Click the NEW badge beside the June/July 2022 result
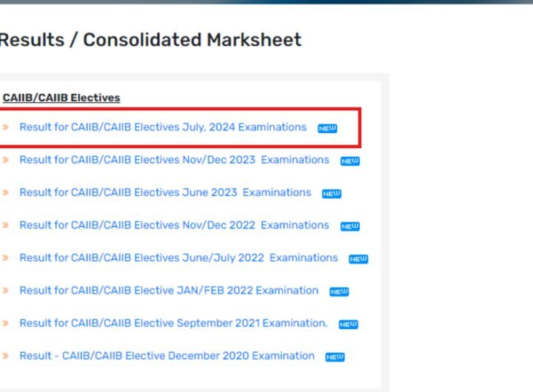The image size is (533, 392). 358,259
